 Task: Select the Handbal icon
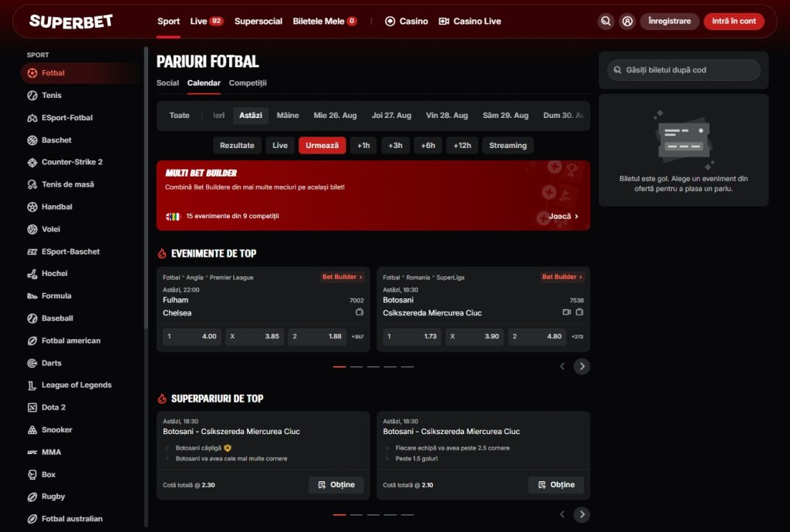tap(32, 207)
